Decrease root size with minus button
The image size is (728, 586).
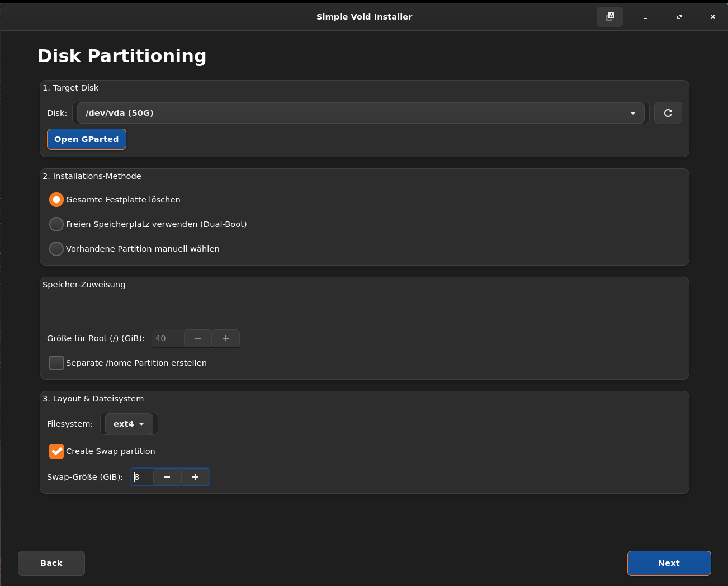click(x=198, y=338)
